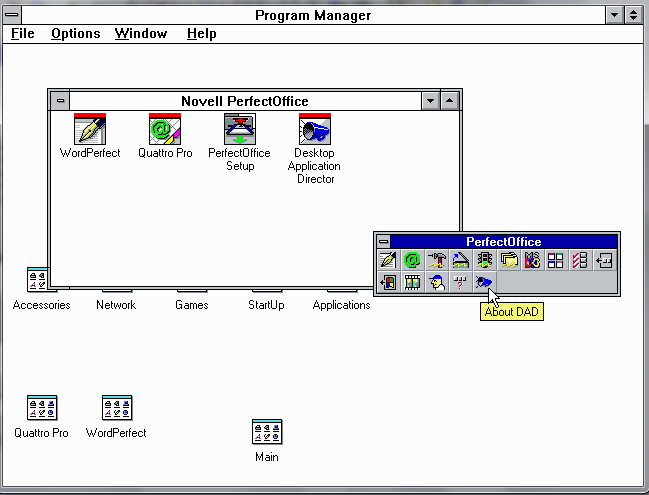Click the coach with blue cap icon

pos(436,283)
